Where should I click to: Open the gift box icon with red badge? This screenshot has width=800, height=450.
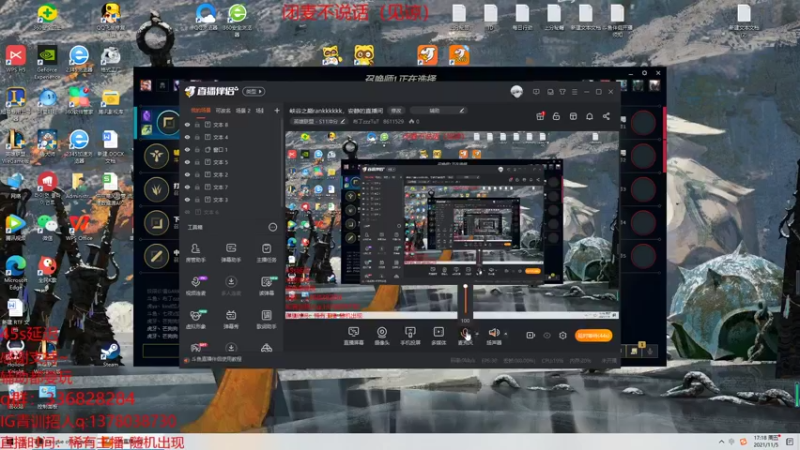coord(540,116)
